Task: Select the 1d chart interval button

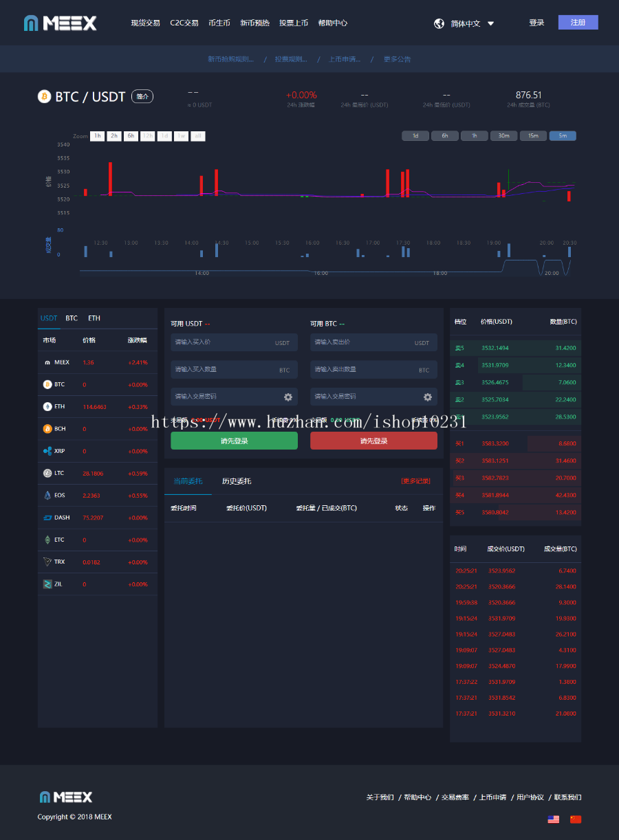Action: coord(415,135)
